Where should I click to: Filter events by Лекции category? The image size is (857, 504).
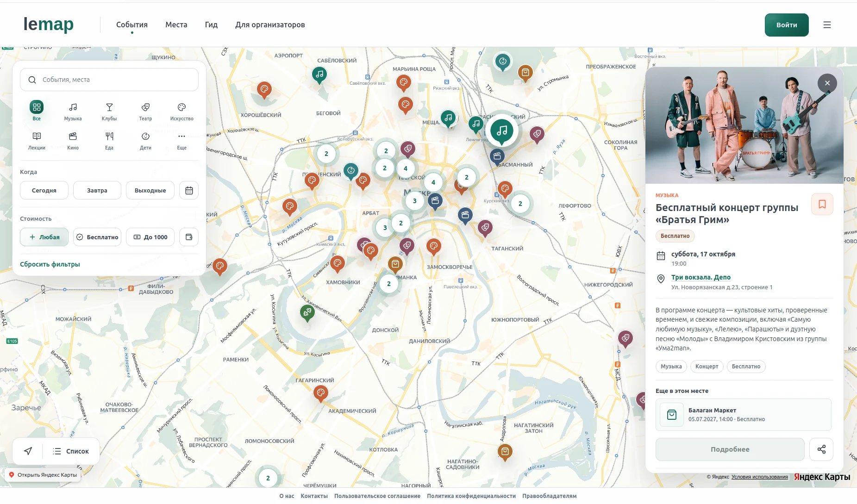coord(37,140)
